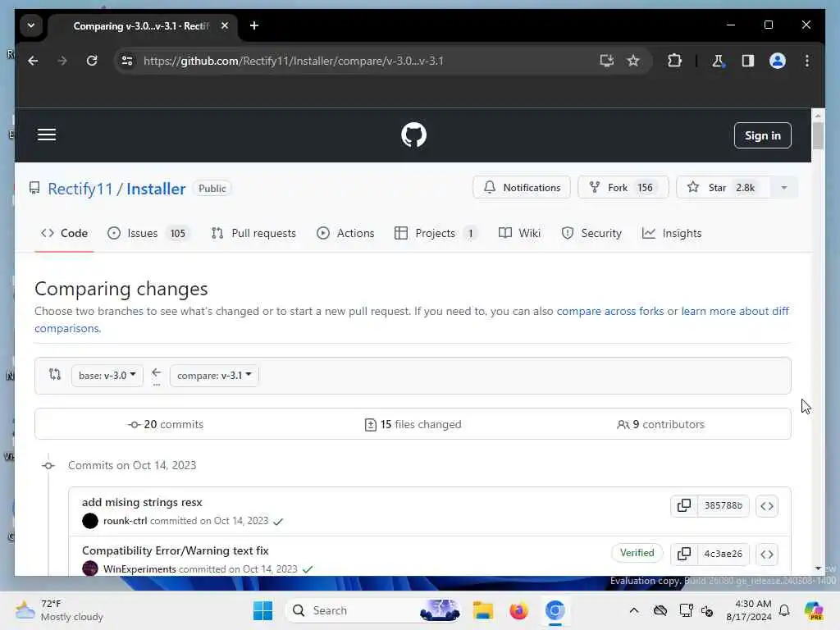Open commit 'add mising strings resx'
840x630 pixels.
[142, 503]
